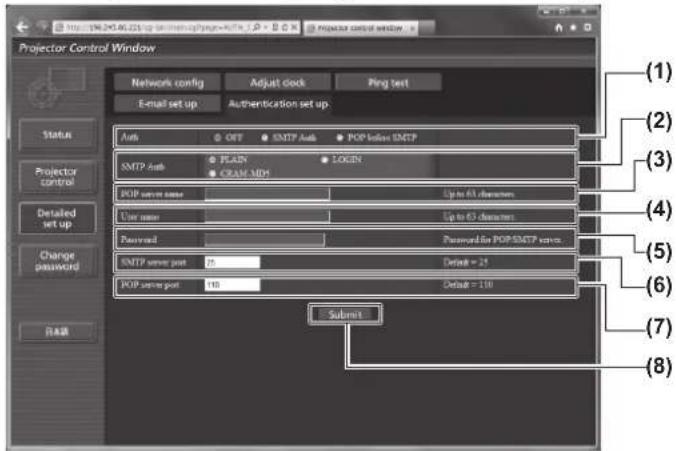
Task: Select PLAIN SMTP authentication
Action: tap(212, 160)
